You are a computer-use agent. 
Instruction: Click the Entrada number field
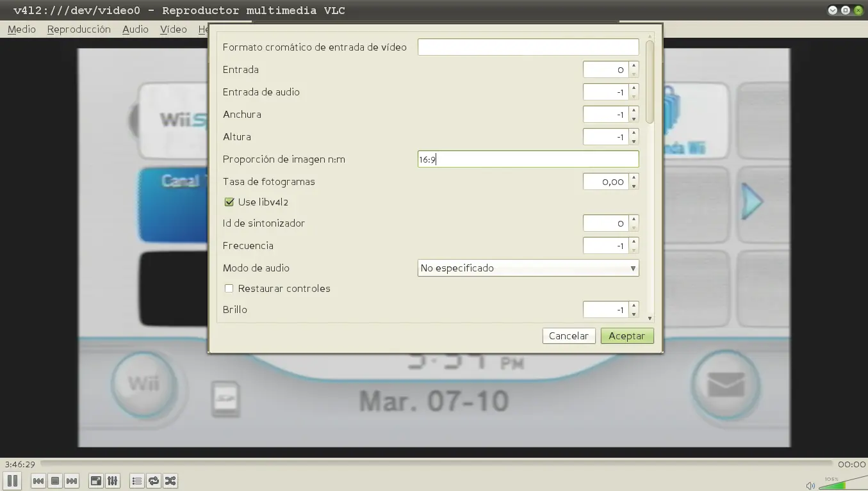point(606,70)
